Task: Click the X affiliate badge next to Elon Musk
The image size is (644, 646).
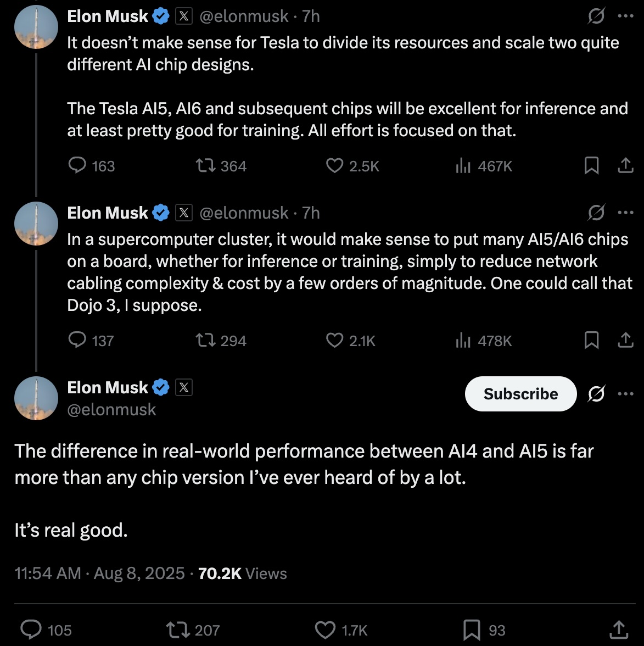Action: pyautogui.click(x=184, y=16)
